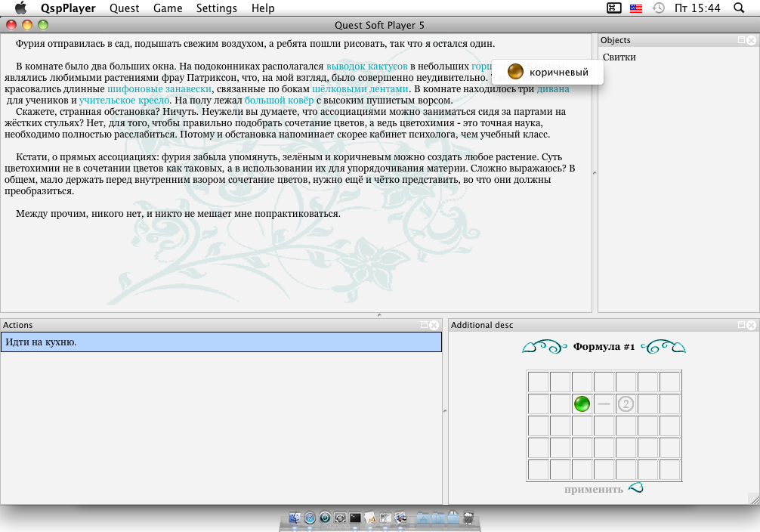Select the 'Идти на кухню.' action

(x=221, y=342)
